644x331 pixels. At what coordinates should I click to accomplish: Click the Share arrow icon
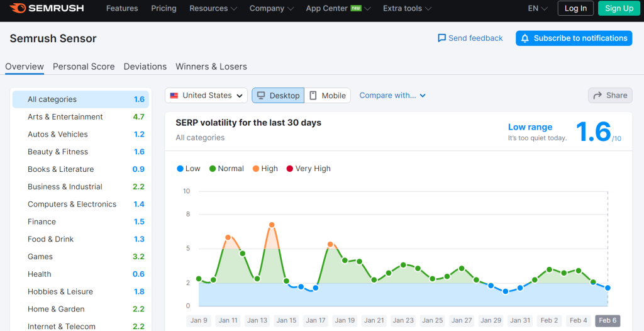click(x=597, y=96)
